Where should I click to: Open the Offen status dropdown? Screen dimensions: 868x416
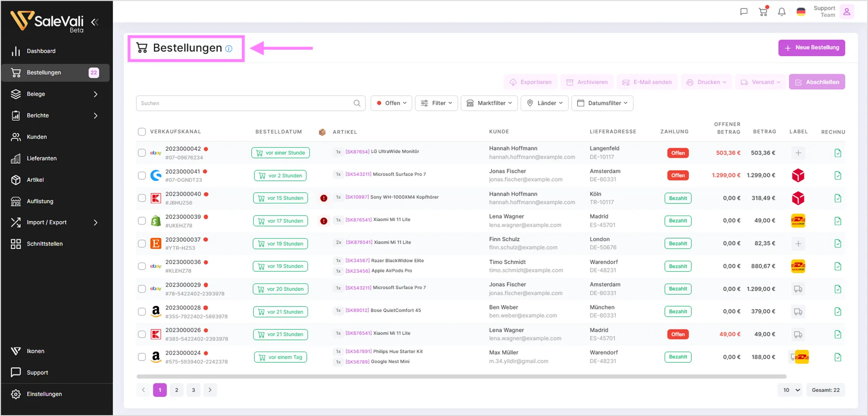pos(391,103)
